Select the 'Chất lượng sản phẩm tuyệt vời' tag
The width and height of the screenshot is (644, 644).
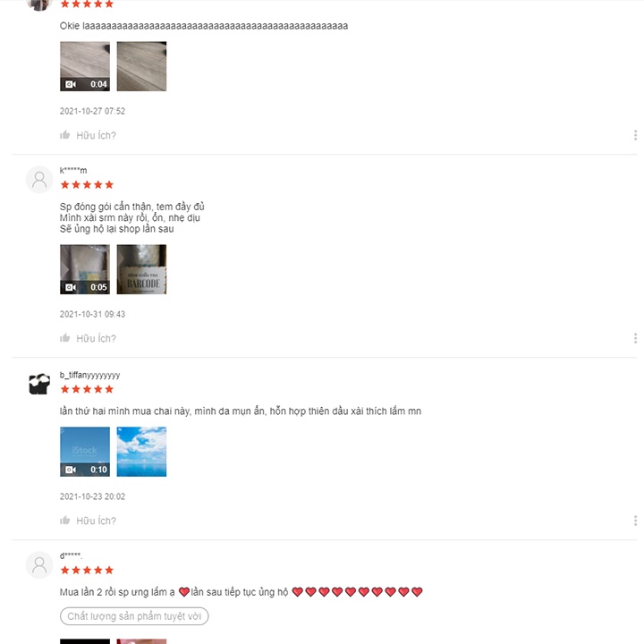coord(134,616)
